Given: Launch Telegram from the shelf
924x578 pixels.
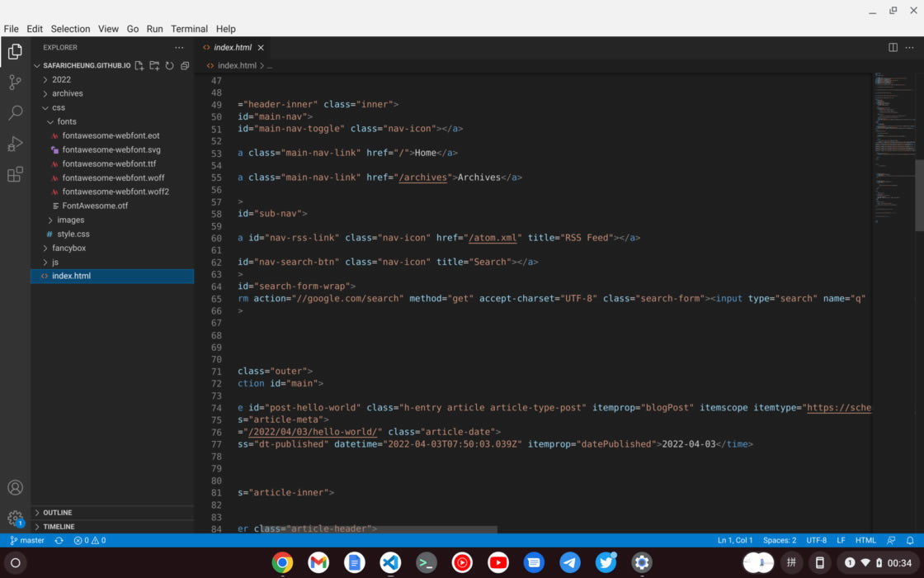Looking at the screenshot, I should coord(569,563).
